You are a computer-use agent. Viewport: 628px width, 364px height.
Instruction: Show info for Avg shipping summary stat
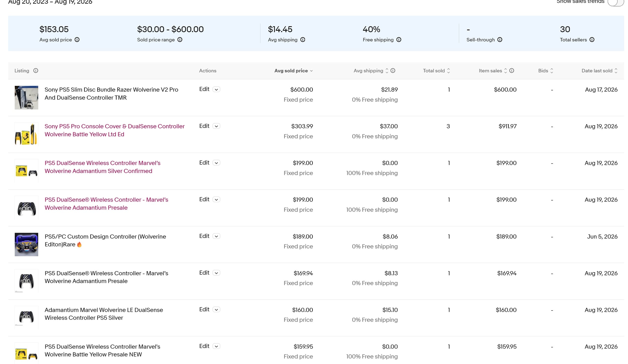[x=303, y=40]
